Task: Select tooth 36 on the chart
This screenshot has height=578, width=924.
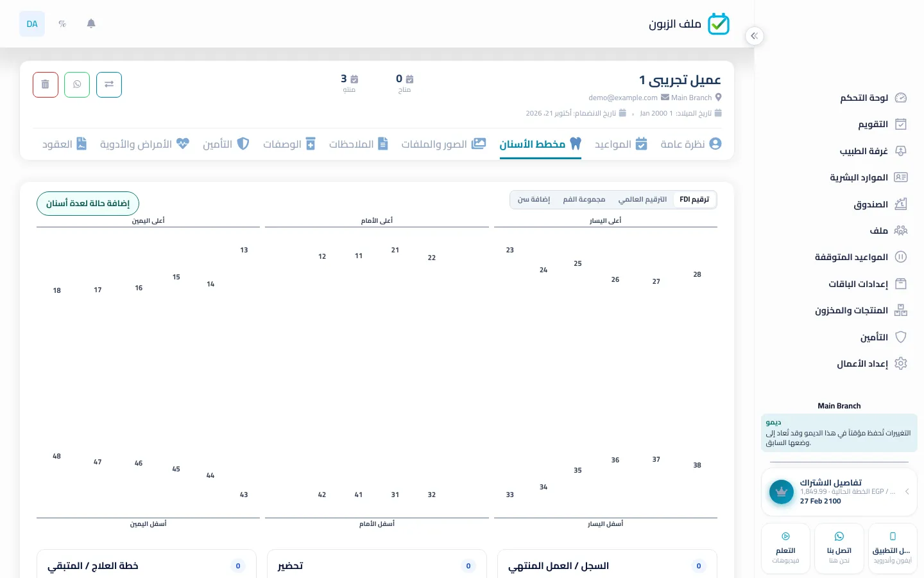Action: 615,460
